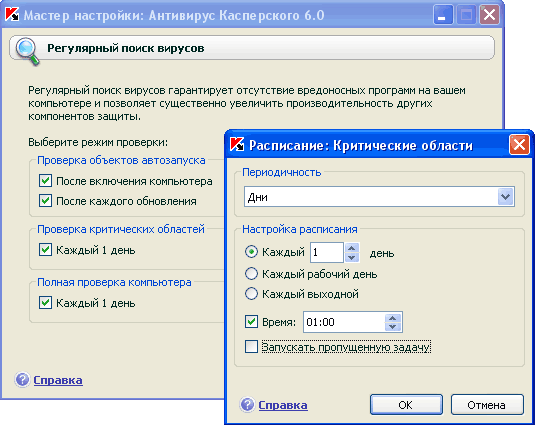Click the Отмена button
Screen dimensions: 535x425
click(487, 405)
